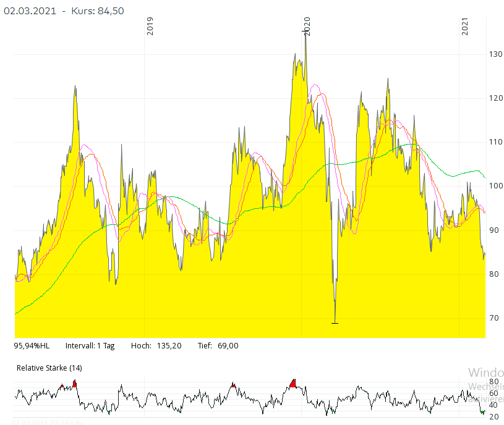The image size is (504, 425).
Task: Click the 'Tief: 69,00' value
Action: (x=218, y=346)
